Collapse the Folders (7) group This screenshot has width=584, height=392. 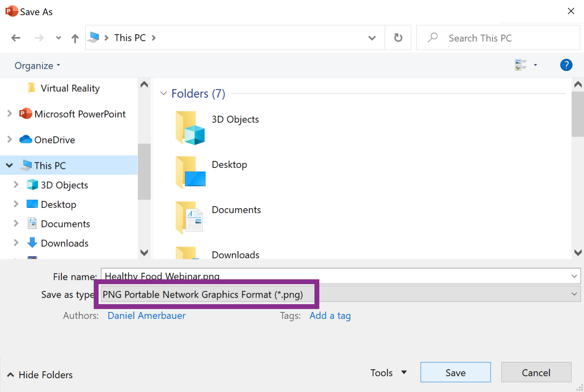click(164, 93)
